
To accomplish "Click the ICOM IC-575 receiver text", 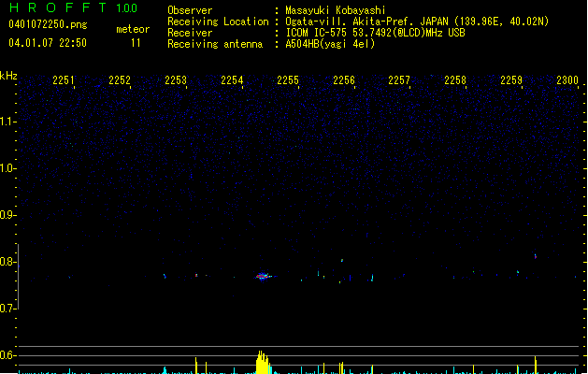I will point(376,33).
